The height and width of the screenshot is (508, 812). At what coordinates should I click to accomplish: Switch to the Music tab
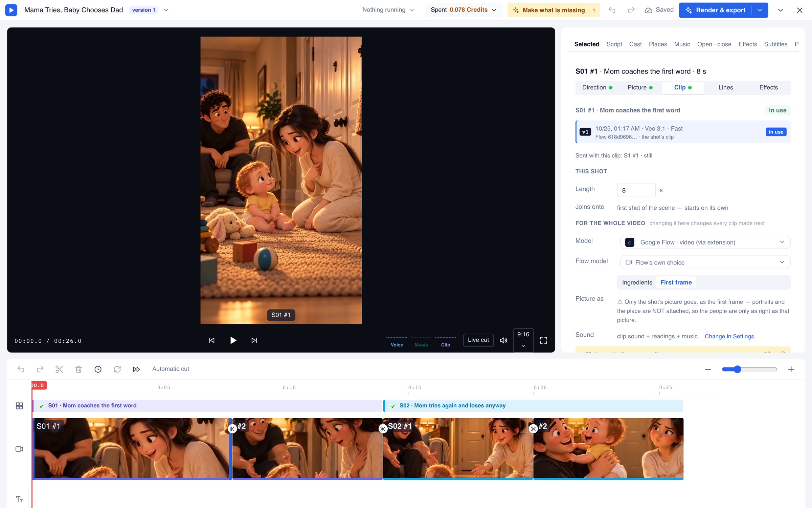tap(682, 44)
